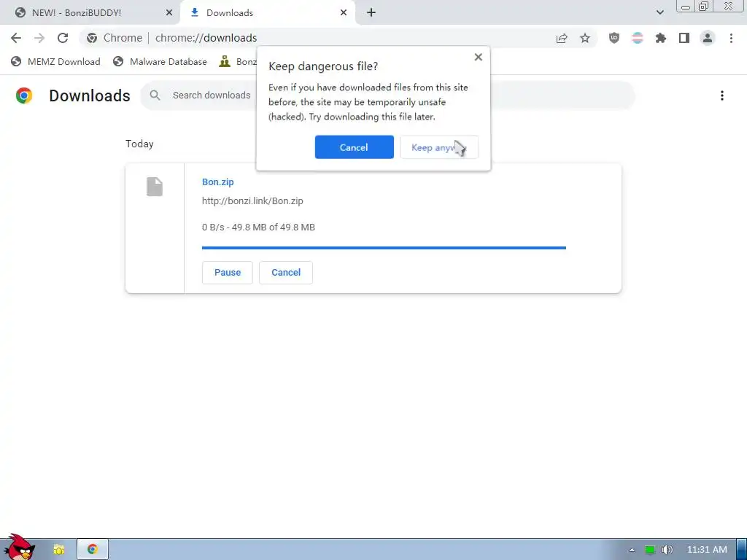Screen dimensions: 747x560
Task: Toggle the browser side panel icon
Action: 684,38
